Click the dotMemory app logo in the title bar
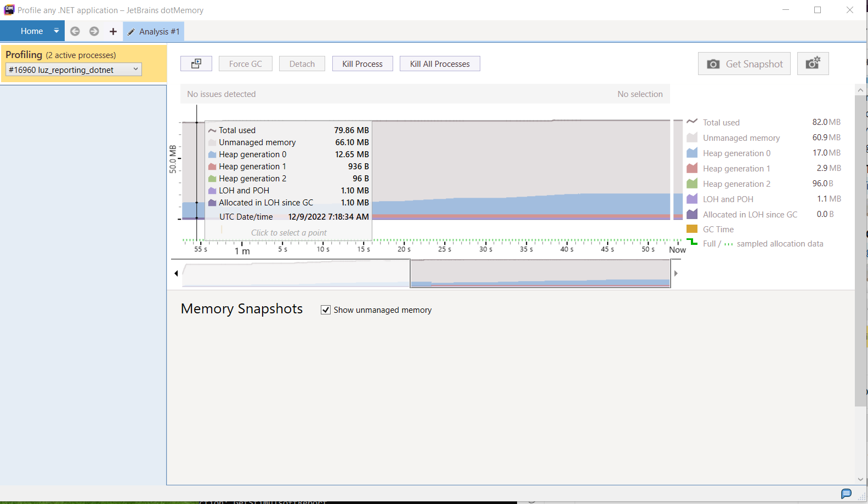Image resolution: width=868 pixels, height=504 pixels. 9,9
